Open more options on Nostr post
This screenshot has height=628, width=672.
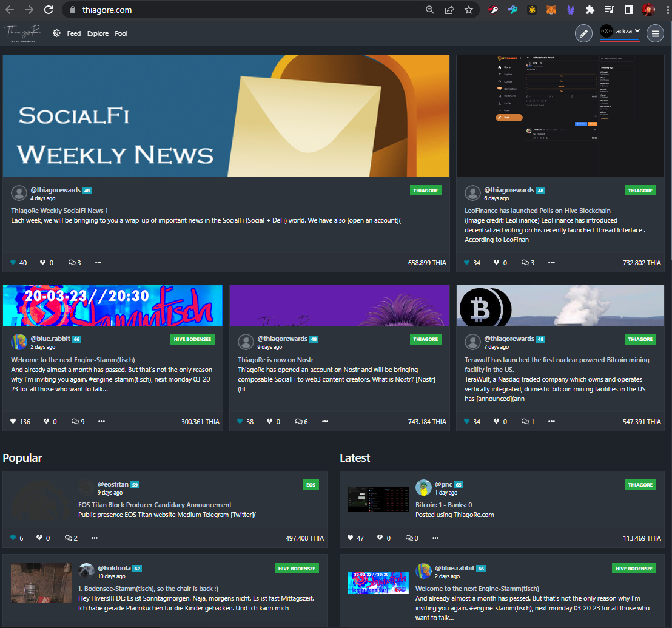click(325, 421)
